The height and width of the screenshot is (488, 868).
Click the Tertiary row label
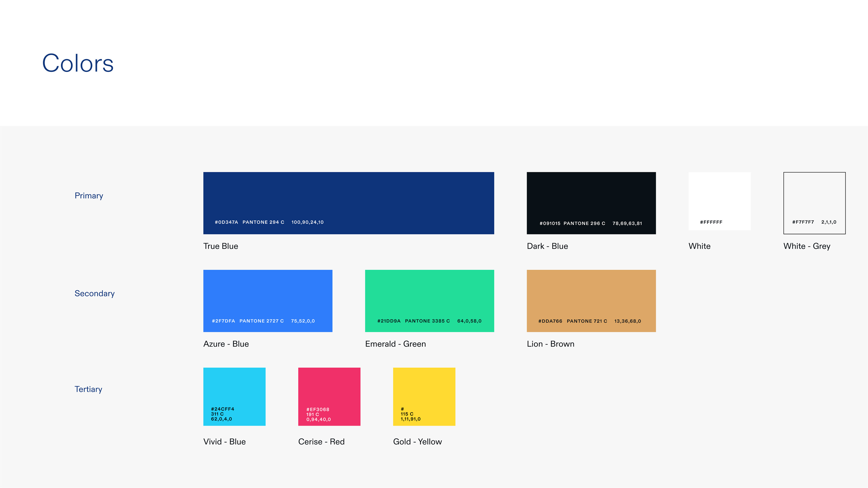click(88, 389)
